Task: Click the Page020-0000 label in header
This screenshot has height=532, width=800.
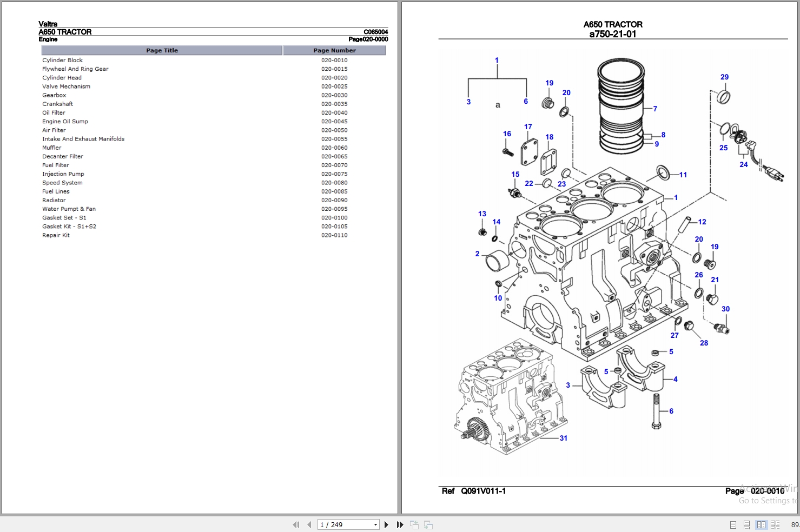Action: coord(368,39)
